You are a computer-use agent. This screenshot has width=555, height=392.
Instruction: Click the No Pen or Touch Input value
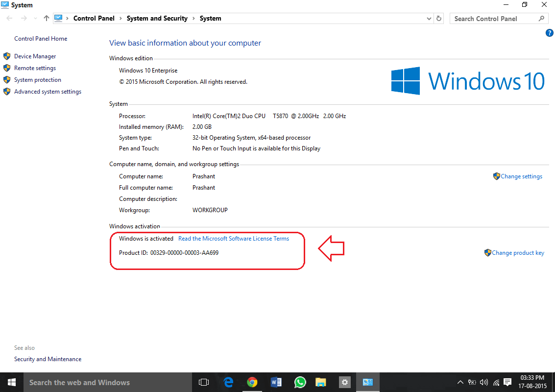coord(256,148)
